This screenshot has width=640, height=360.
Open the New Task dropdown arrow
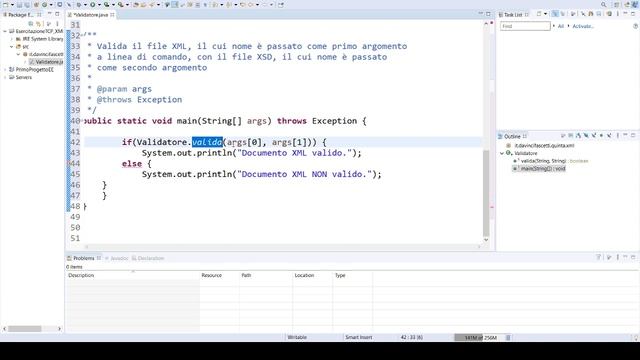click(546, 14)
